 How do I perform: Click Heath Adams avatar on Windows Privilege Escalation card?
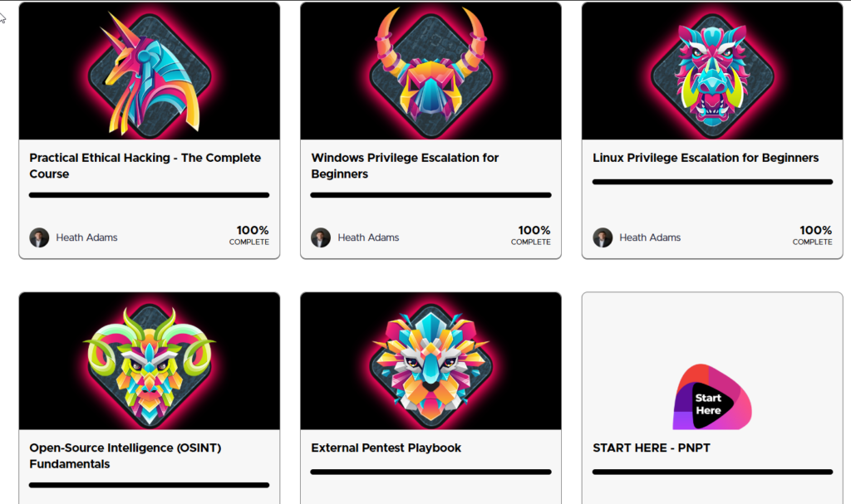(321, 237)
